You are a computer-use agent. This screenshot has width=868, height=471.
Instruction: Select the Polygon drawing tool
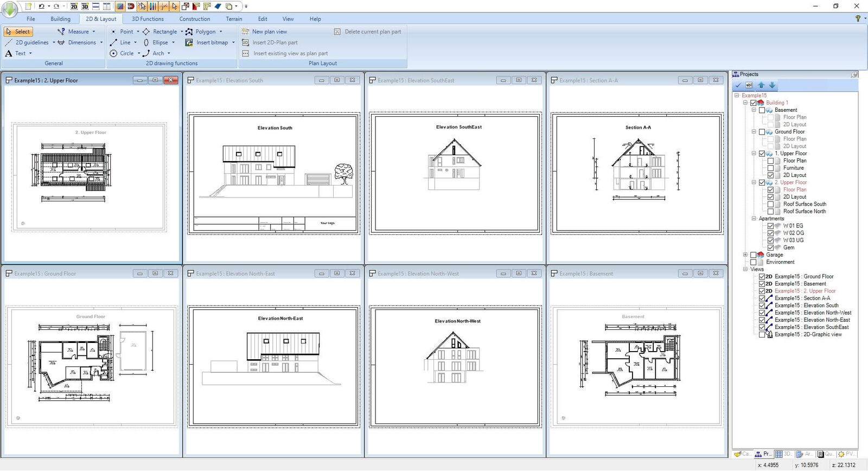coord(200,31)
